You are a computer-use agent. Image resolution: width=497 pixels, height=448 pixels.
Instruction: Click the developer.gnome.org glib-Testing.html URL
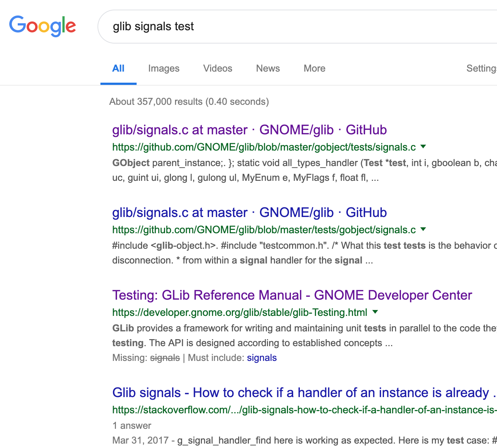240,313
